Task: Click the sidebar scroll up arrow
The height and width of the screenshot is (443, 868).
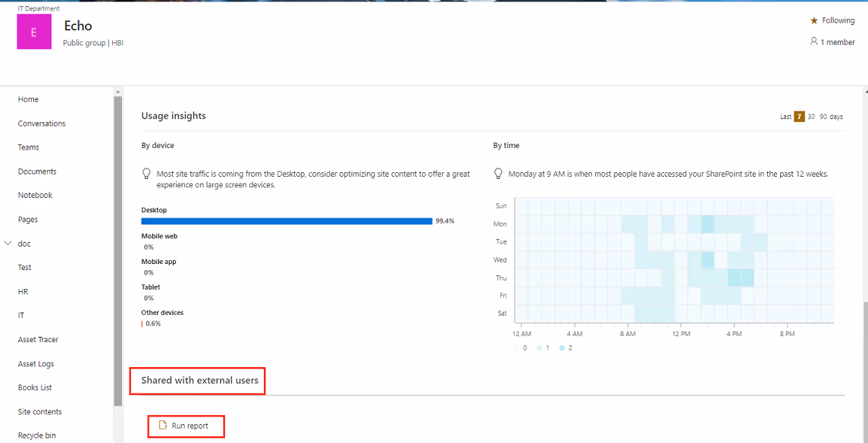Action: click(x=118, y=91)
